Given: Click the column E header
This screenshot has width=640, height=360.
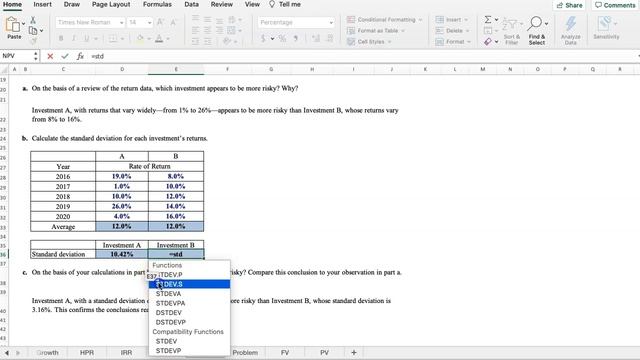Looking at the screenshot, I should (x=176, y=69).
